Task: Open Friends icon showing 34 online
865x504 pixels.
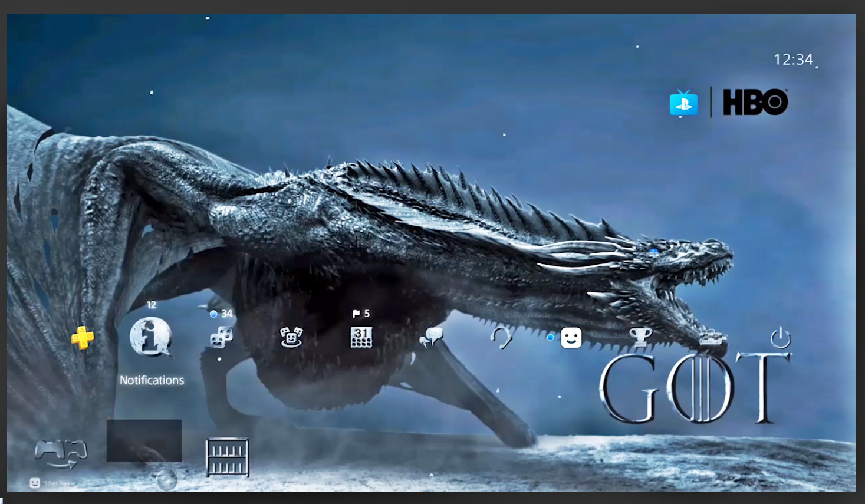Action: 221,338
